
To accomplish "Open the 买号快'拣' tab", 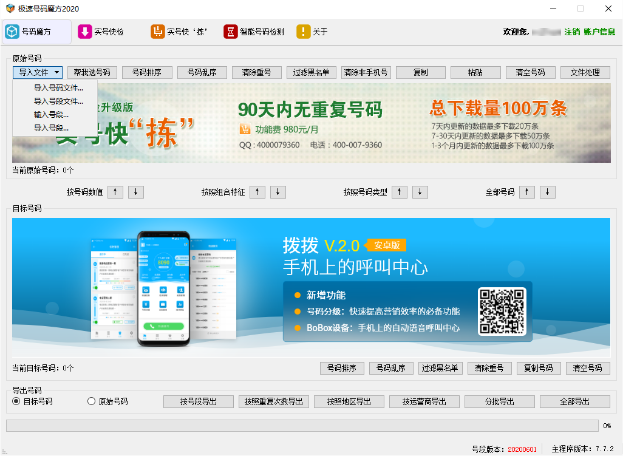I will click(180, 31).
